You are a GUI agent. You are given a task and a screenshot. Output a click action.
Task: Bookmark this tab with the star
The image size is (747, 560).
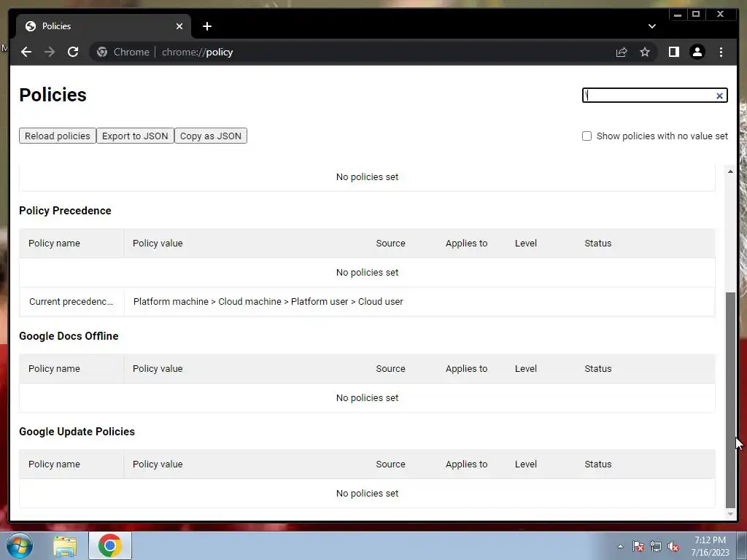tap(645, 52)
